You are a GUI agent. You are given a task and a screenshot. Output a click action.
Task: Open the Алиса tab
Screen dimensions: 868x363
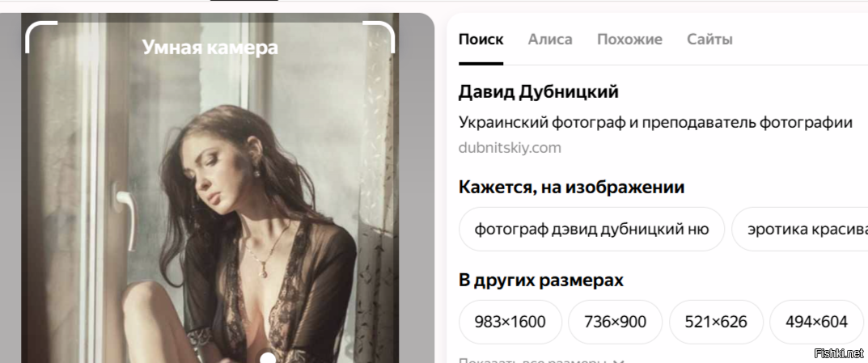[x=550, y=40]
